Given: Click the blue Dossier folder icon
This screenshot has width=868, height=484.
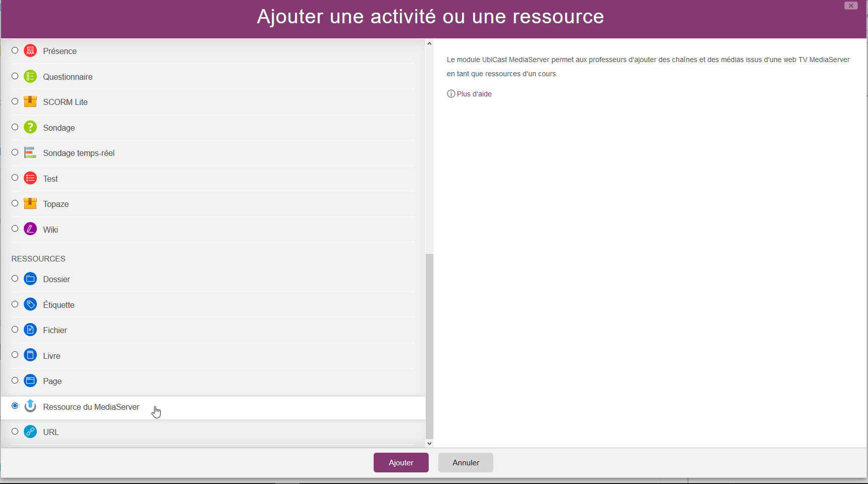Looking at the screenshot, I should coord(30,279).
